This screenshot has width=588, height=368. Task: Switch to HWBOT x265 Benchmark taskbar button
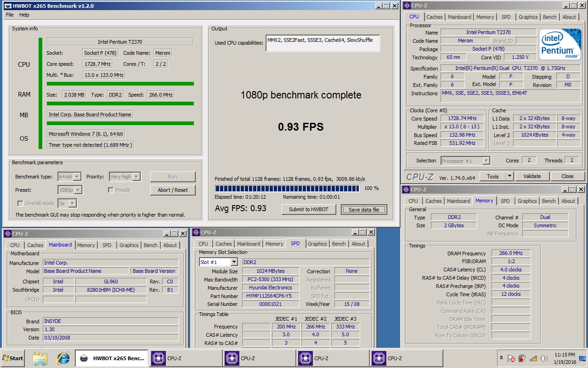[112, 358]
